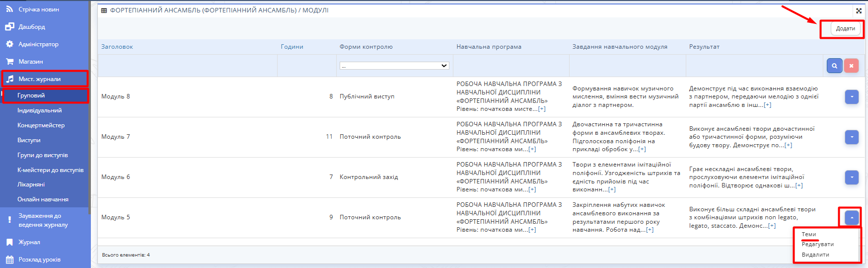Screen dimensions: 868x268
Task: Sort by the Форми контролю column header
Action: tap(366, 47)
